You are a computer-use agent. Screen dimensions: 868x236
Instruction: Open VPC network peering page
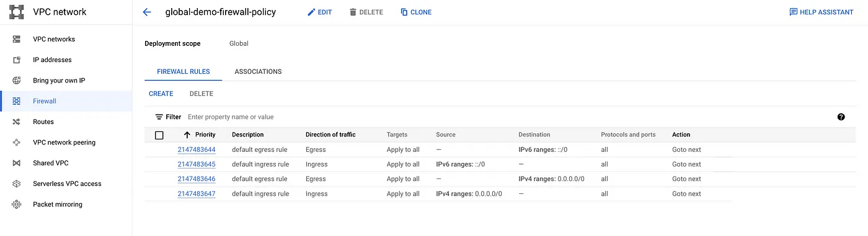coord(64,142)
